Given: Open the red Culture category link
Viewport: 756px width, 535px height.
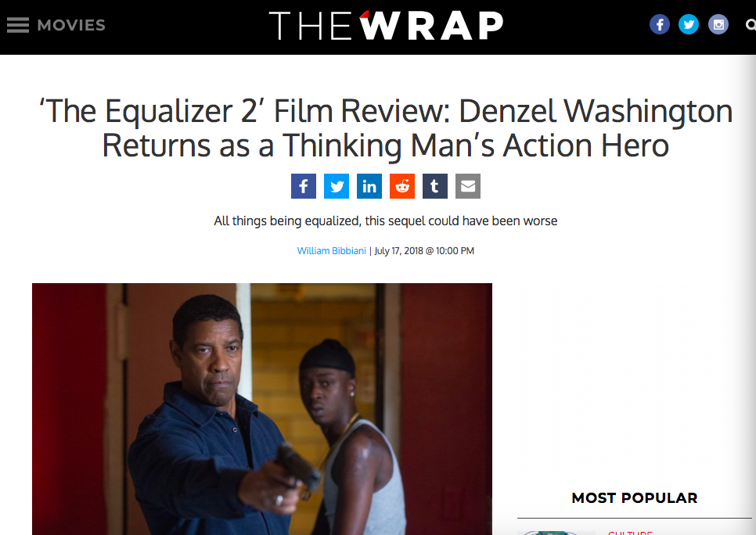Looking at the screenshot, I should click(630, 533).
